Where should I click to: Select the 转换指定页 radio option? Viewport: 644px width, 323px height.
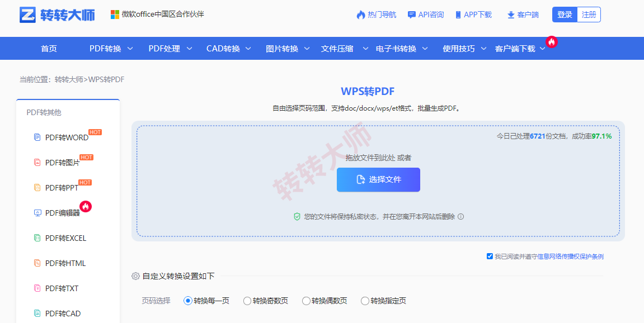[x=365, y=301]
